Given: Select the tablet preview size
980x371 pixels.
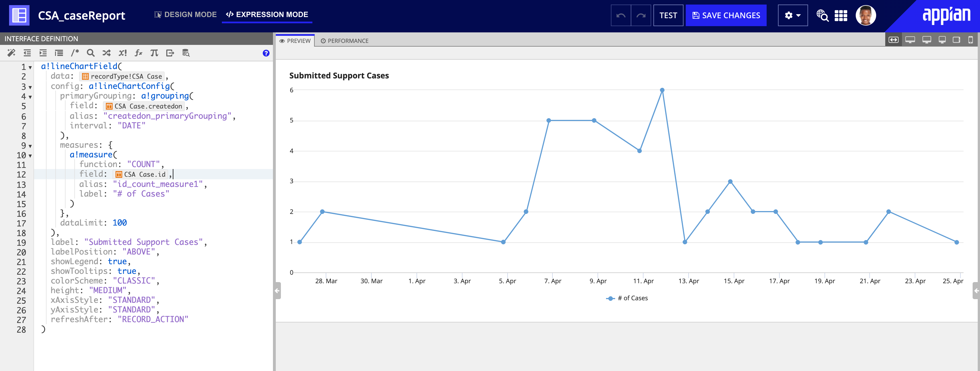Looking at the screenshot, I should coord(956,40).
